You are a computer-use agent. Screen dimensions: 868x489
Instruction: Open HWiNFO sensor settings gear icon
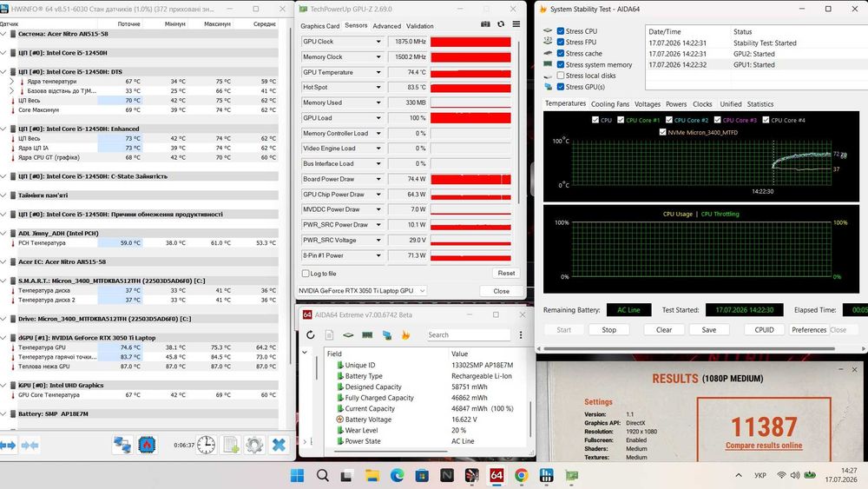(254, 445)
